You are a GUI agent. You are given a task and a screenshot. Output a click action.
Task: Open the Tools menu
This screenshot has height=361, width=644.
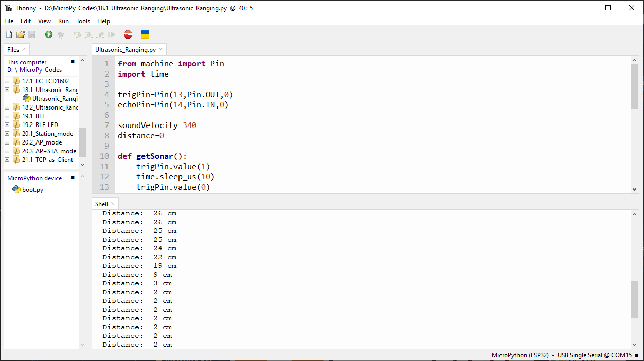(x=83, y=21)
